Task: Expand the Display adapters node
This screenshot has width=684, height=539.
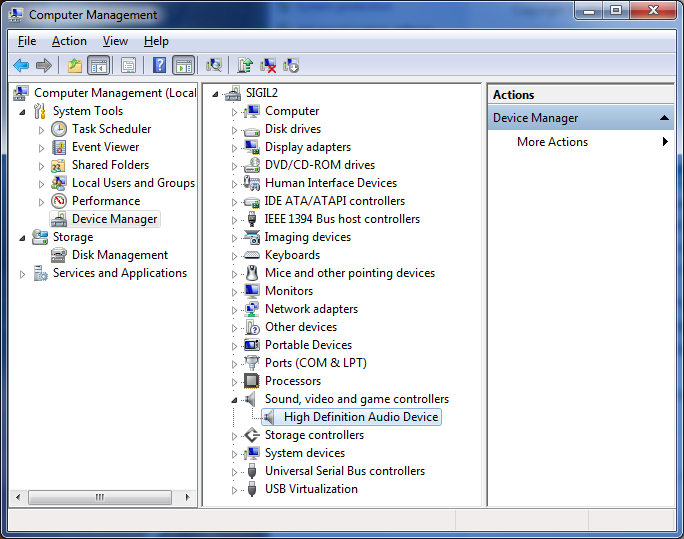Action: tap(235, 147)
